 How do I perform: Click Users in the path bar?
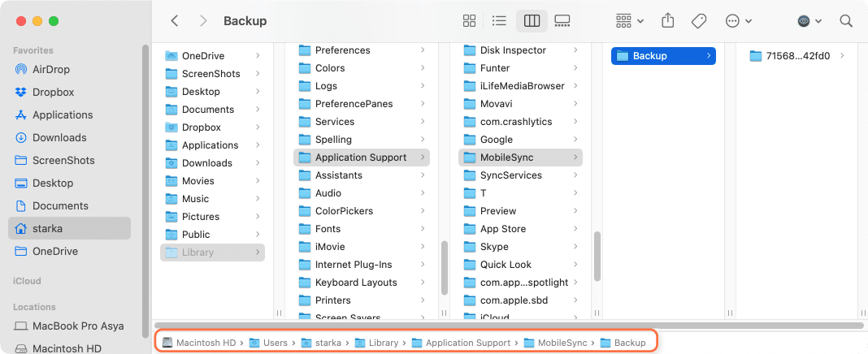[269, 343]
